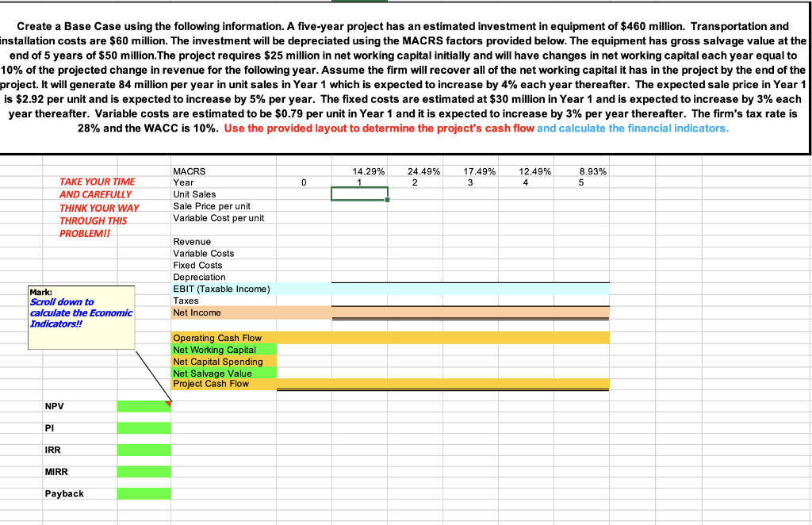This screenshot has width=812, height=525.
Task: Click the 8.93% MACRS factor cell
Action: (x=581, y=171)
